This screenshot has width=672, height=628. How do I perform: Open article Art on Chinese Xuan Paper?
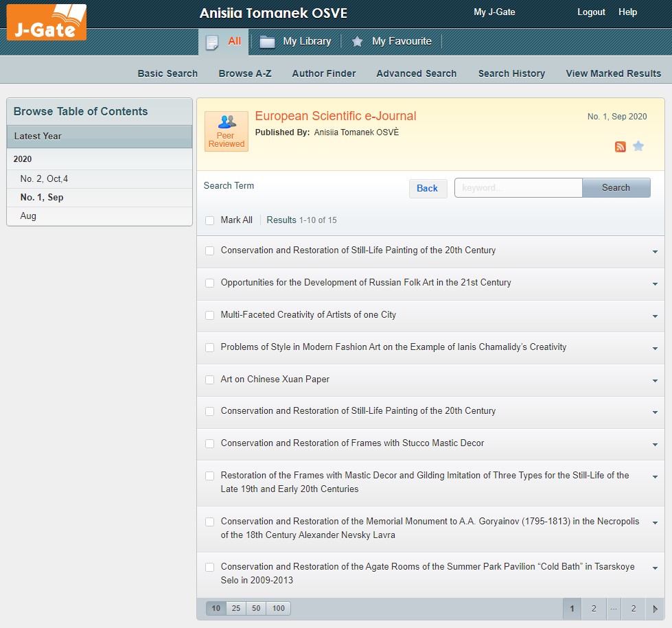(x=275, y=380)
